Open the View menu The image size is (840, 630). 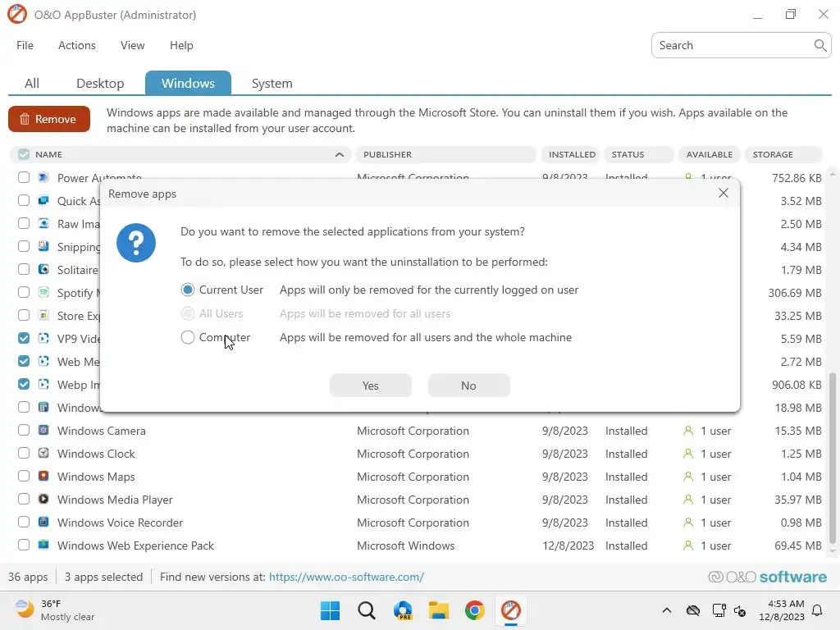(x=132, y=46)
